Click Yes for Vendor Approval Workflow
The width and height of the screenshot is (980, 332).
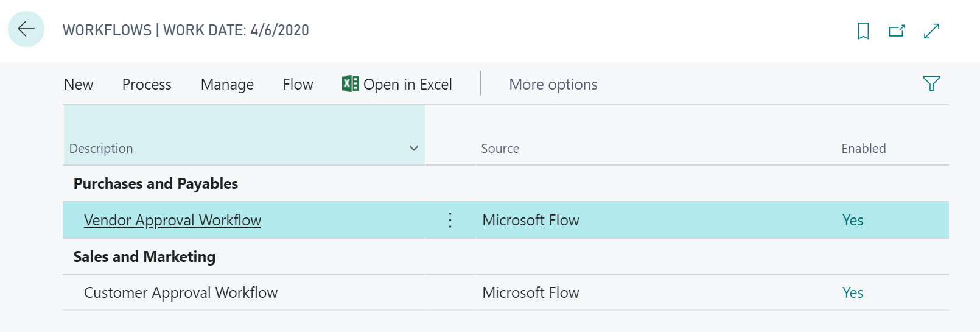(x=853, y=220)
